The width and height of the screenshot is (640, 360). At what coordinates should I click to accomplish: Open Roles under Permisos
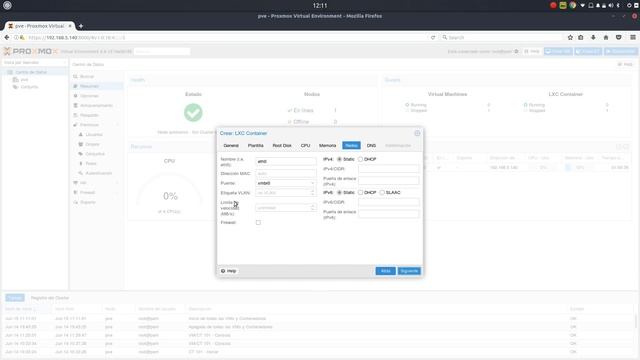point(91,163)
